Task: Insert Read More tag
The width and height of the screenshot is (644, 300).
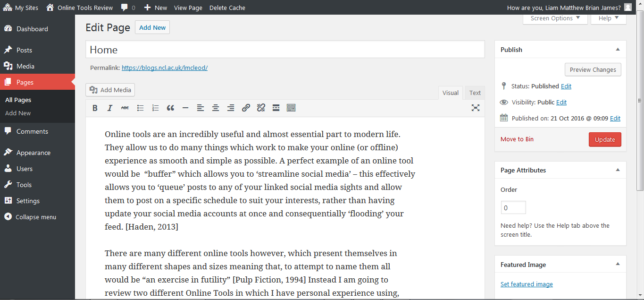Action: coord(276,108)
